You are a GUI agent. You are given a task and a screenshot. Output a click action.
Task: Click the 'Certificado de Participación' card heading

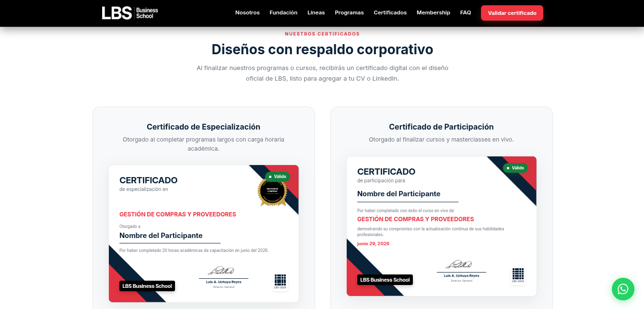click(441, 127)
